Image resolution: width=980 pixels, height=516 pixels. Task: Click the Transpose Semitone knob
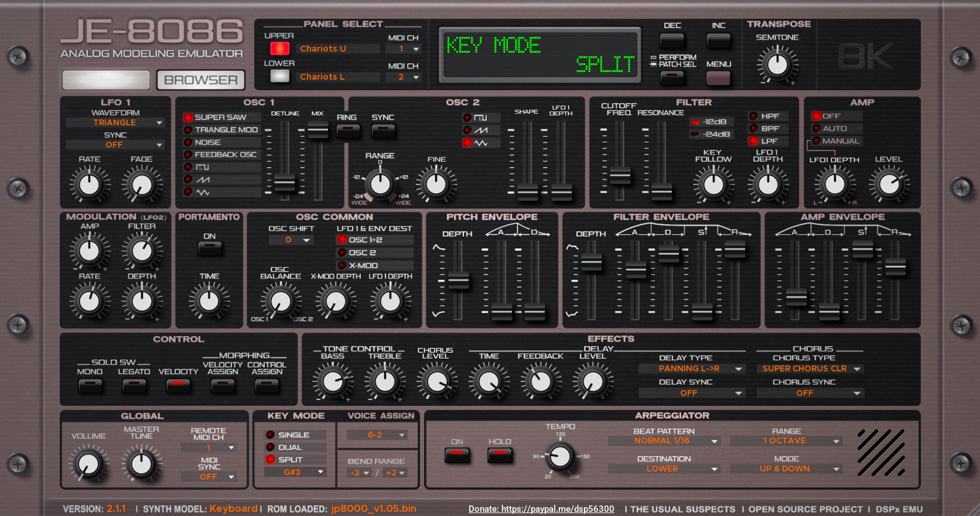[x=777, y=64]
